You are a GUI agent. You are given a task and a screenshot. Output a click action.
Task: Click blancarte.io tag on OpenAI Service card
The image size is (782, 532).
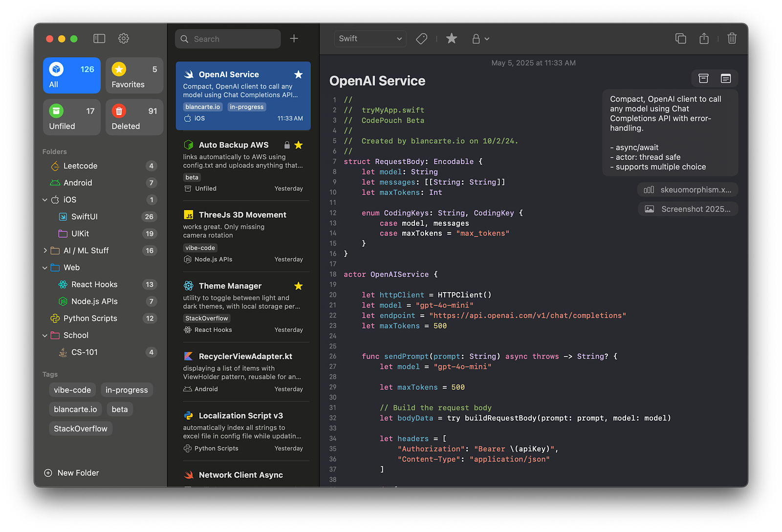click(x=203, y=107)
